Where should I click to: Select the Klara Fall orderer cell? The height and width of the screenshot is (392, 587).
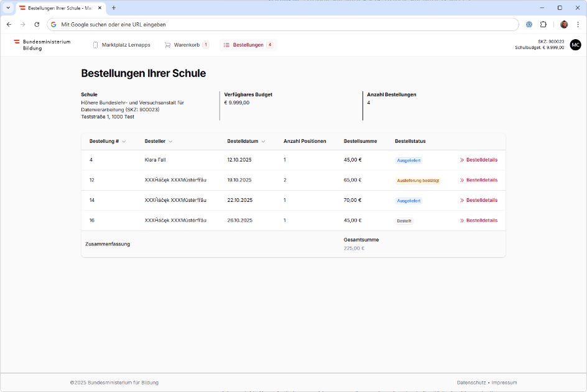point(155,160)
